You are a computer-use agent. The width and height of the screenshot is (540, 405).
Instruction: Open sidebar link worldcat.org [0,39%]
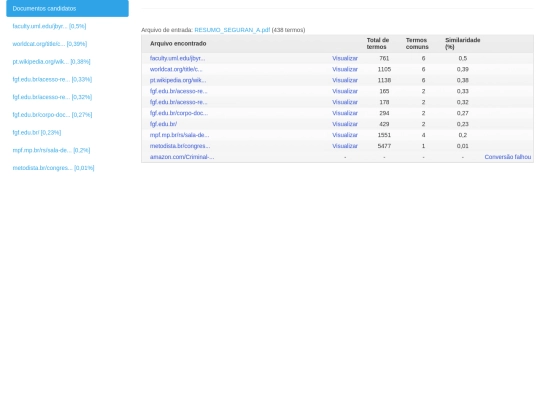50,44
